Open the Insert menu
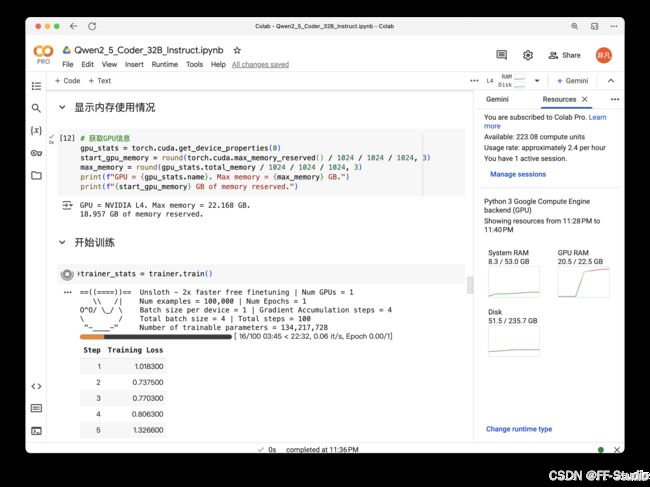Image resolution: width=650 pixels, height=487 pixels. click(134, 64)
